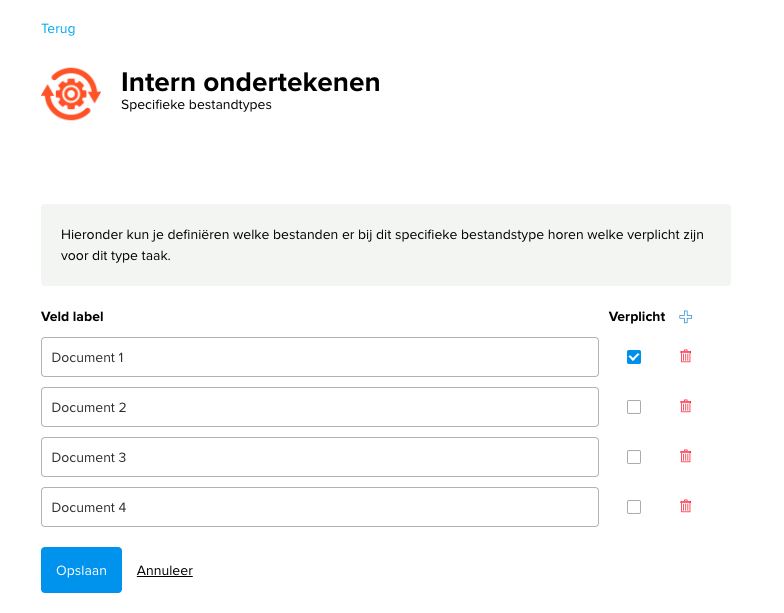Save changes with the Opslaan button
Image resolution: width=784 pixels, height=613 pixels.
tap(82, 570)
